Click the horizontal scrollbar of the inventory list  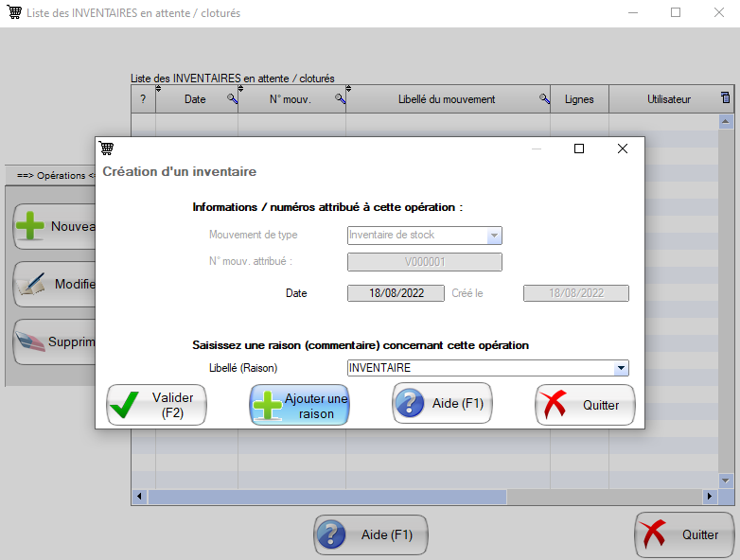326,497
